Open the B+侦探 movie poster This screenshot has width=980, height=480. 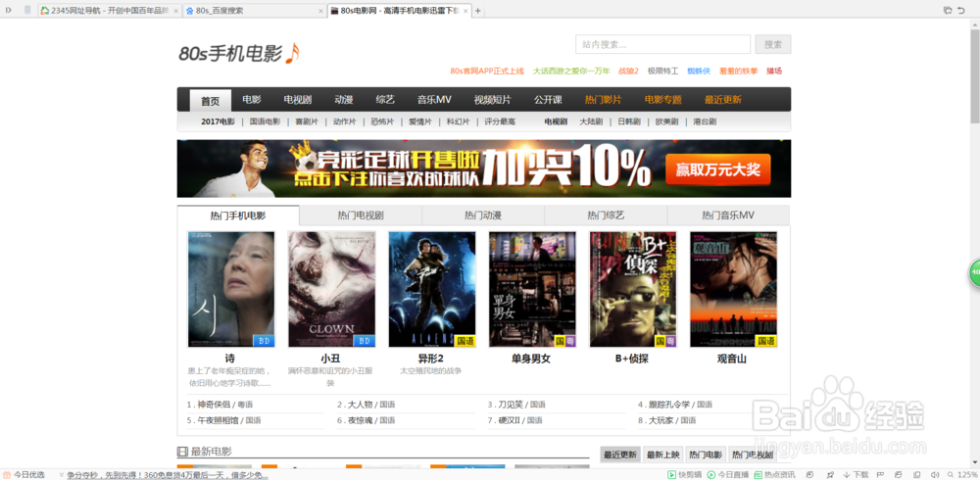pos(633,289)
